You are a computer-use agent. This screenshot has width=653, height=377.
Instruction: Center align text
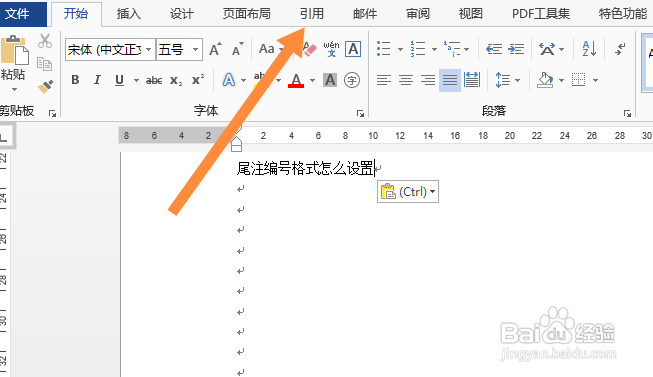[406, 80]
